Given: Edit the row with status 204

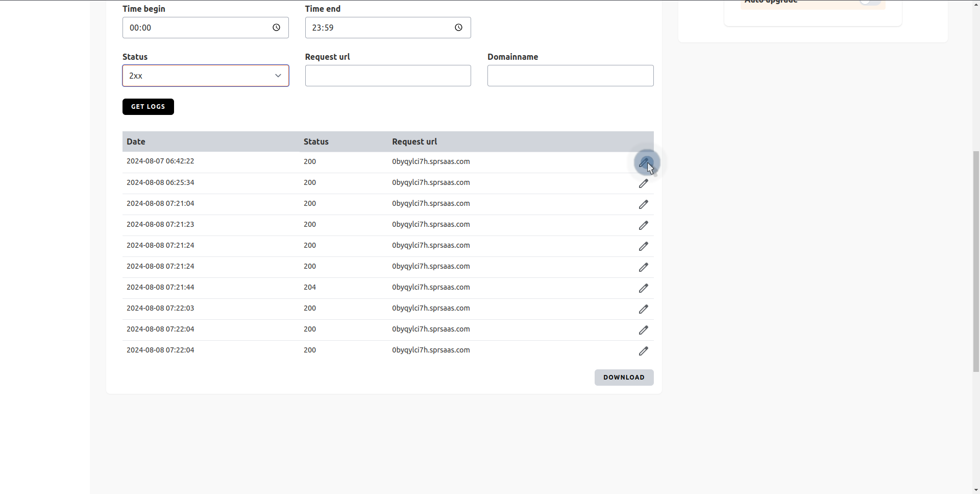Looking at the screenshot, I should 644,288.
